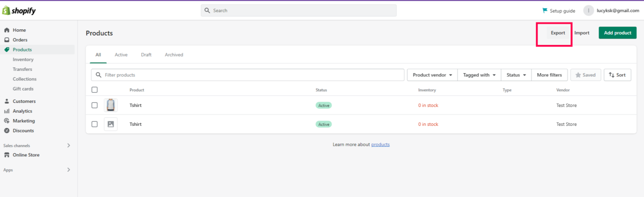Screen dimensions: 644x197
Task: Click the Import button
Action: (582, 33)
